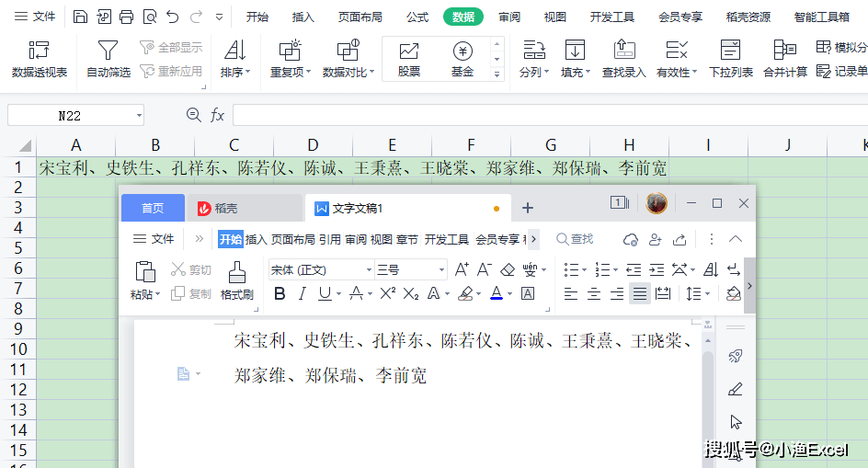Open the 数据透视表 pivot table tool

tap(40, 59)
